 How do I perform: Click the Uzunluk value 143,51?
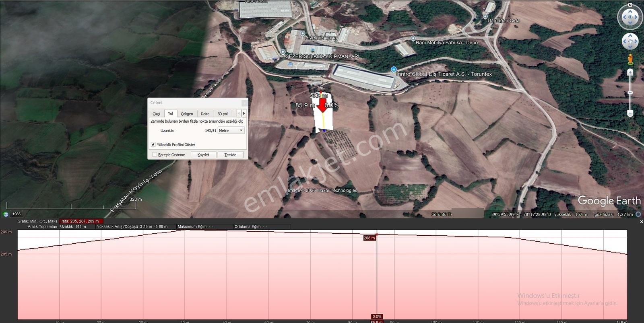tap(211, 131)
